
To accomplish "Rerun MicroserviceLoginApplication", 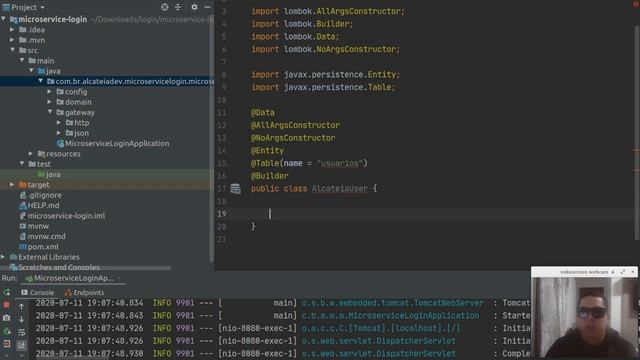I will (7, 292).
